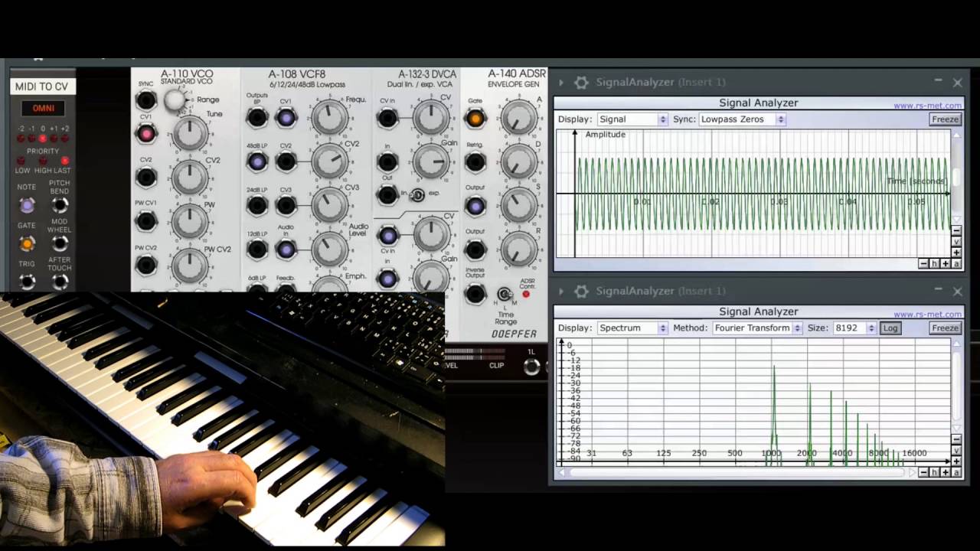Click the Audio In jack on the VCF8

286,249
